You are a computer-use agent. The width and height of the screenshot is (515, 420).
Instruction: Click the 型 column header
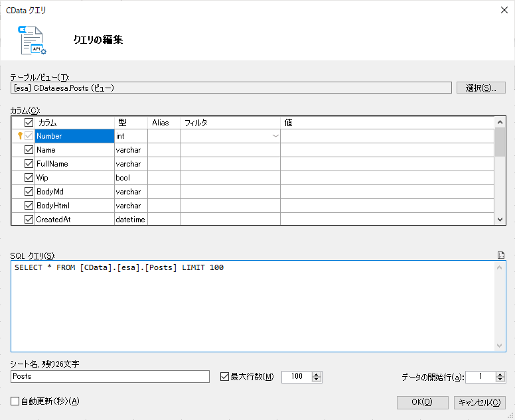131,123
